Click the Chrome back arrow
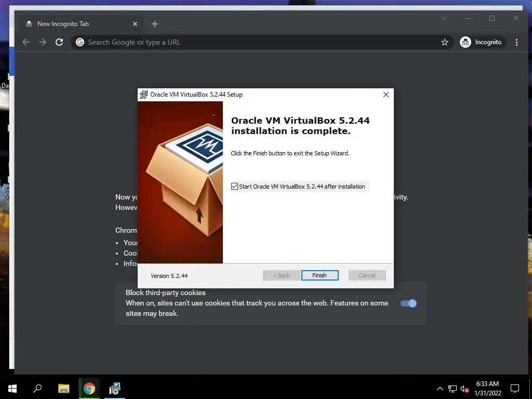Image resolution: width=532 pixels, height=399 pixels. [26, 42]
